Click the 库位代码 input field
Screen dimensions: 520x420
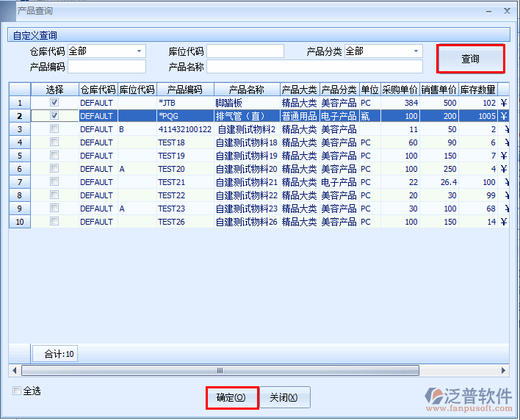tap(245, 51)
